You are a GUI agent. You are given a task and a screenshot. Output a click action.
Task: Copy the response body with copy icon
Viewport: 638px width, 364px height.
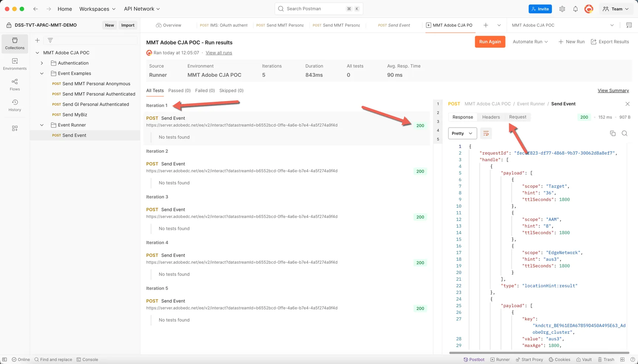coord(613,134)
